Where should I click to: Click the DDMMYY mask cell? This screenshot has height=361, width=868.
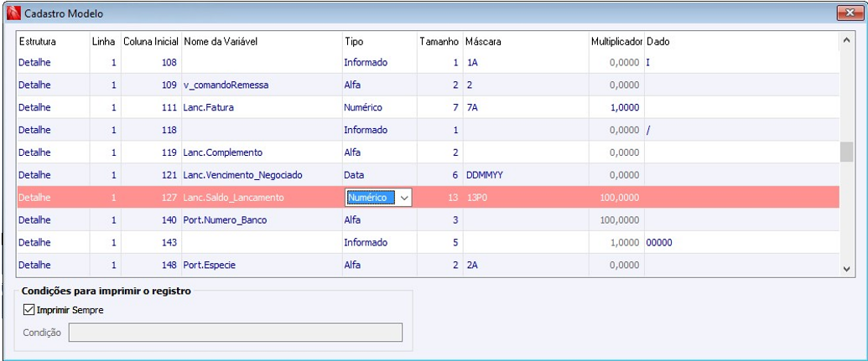pyautogui.click(x=527, y=175)
